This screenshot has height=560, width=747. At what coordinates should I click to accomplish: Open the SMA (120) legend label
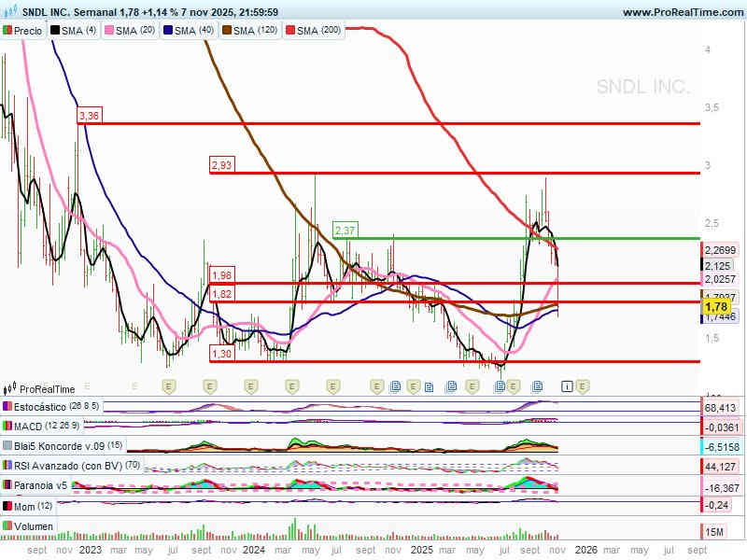[255, 31]
